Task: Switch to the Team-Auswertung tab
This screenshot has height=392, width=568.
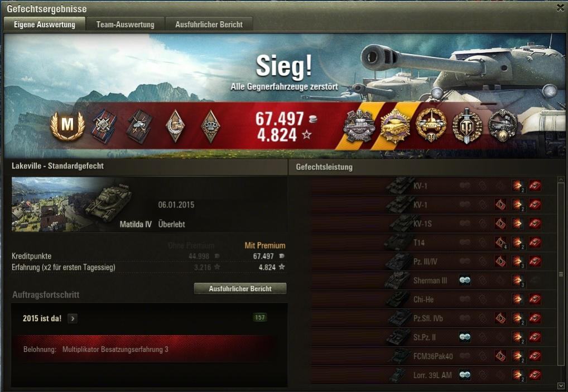Action: coord(126,25)
